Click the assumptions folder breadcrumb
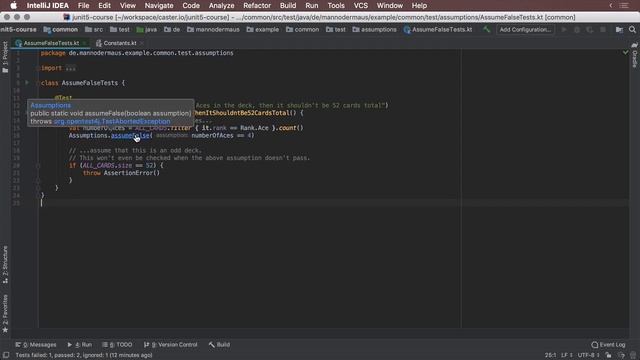The width and height of the screenshot is (640, 360). click(374, 29)
